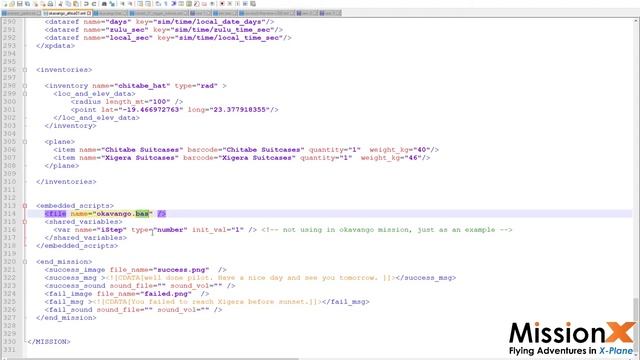Collapse the <end_mission> fold marker on line 320

[25, 262]
